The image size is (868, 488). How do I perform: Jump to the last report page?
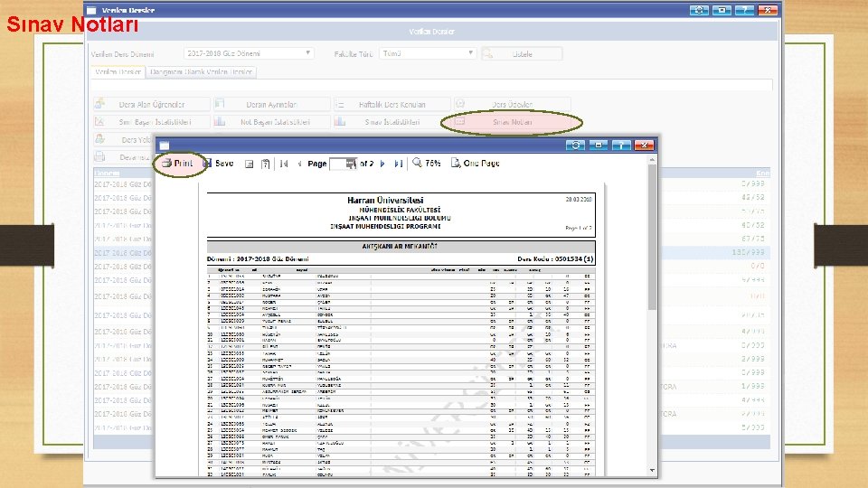pos(398,164)
